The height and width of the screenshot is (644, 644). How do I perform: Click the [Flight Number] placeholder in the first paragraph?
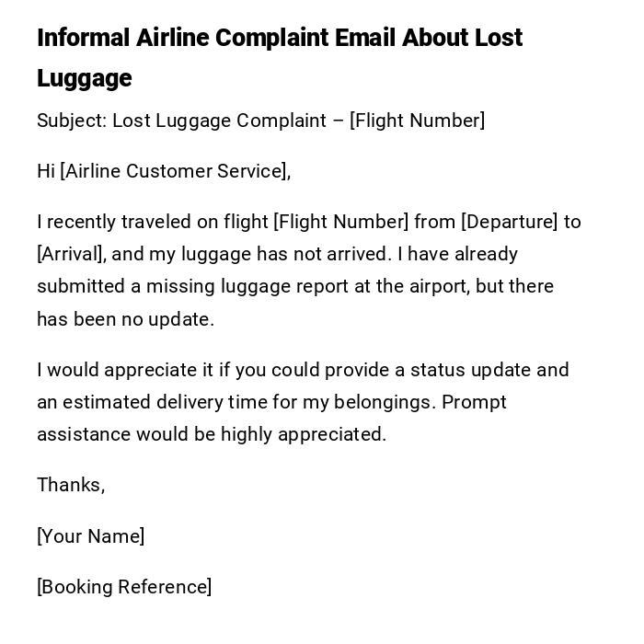click(x=340, y=222)
